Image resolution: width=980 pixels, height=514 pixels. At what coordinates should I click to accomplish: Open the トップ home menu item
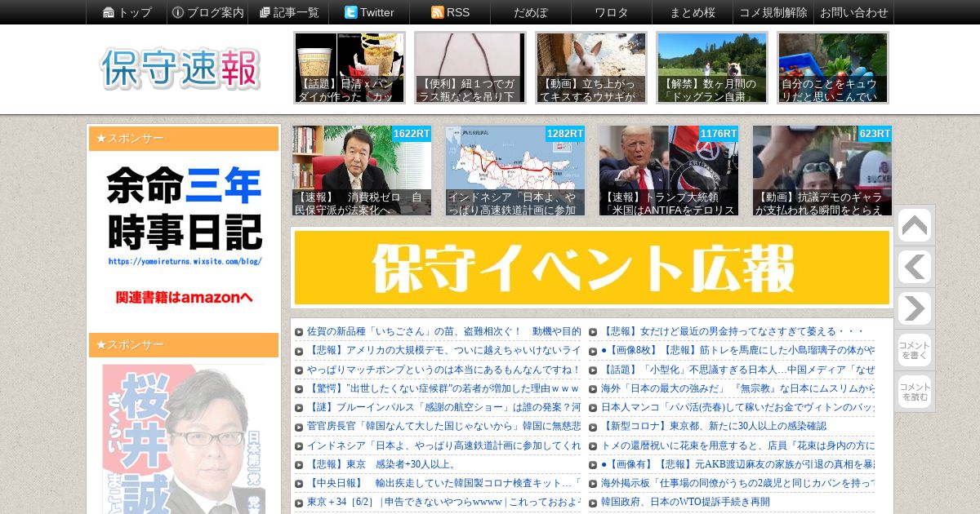tap(127, 12)
